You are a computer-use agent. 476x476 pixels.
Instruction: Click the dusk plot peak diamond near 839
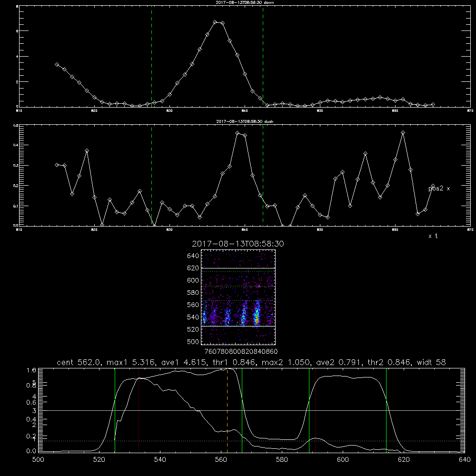pos(238,133)
